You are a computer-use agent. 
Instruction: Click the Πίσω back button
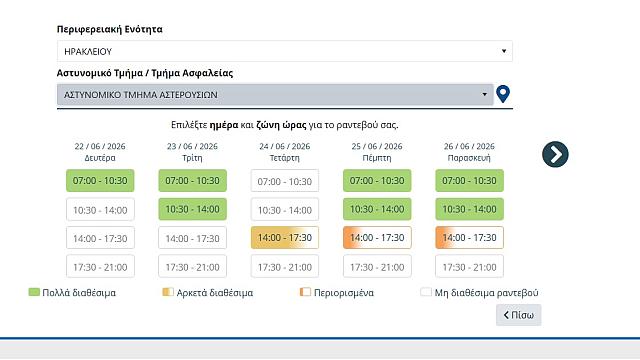tap(518, 315)
